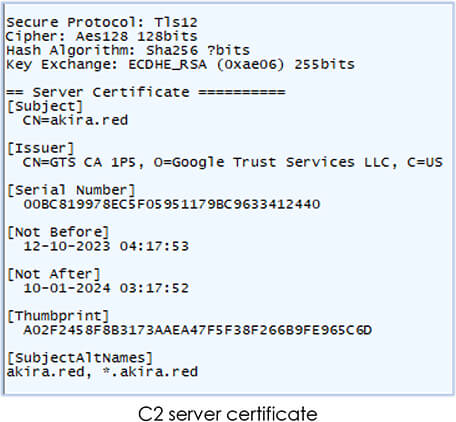Click the Key Exchange ECDHE_RSA line
This screenshot has width=456, height=422.
coord(180,64)
